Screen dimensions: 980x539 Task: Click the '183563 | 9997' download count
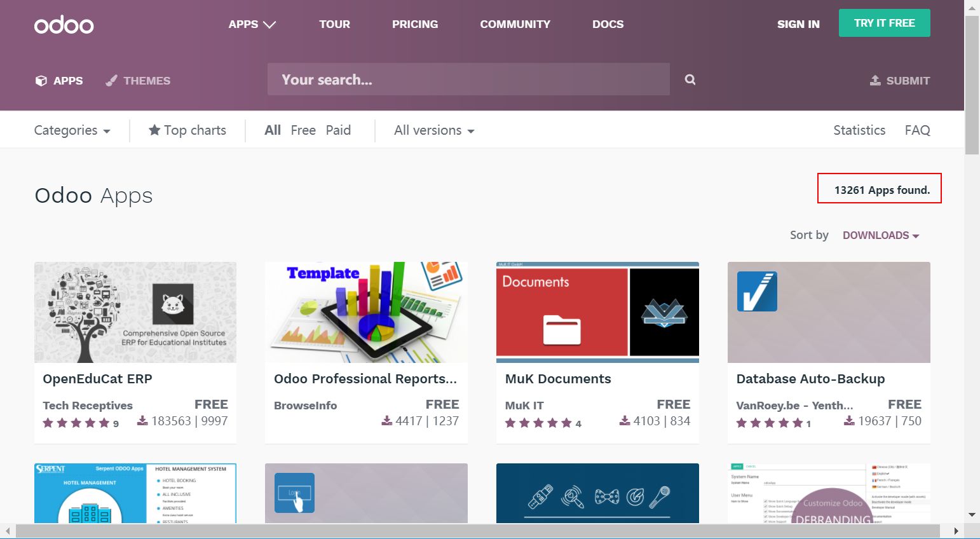pyautogui.click(x=189, y=421)
